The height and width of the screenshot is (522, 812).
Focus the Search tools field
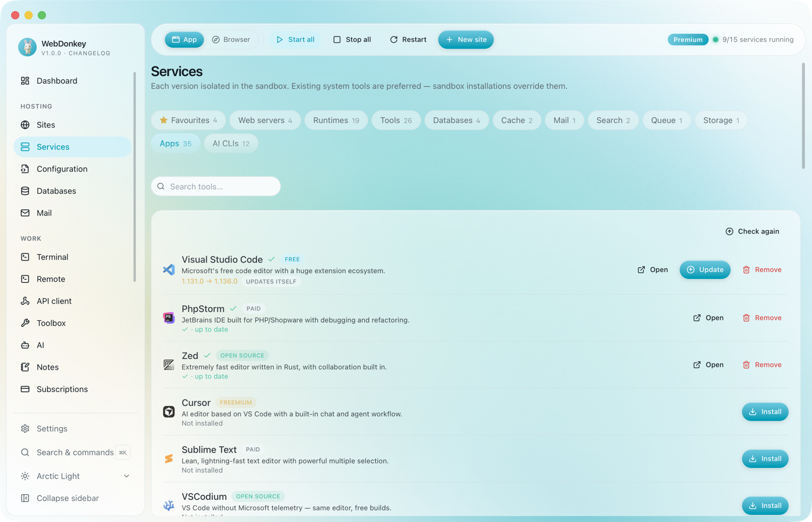tap(216, 186)
